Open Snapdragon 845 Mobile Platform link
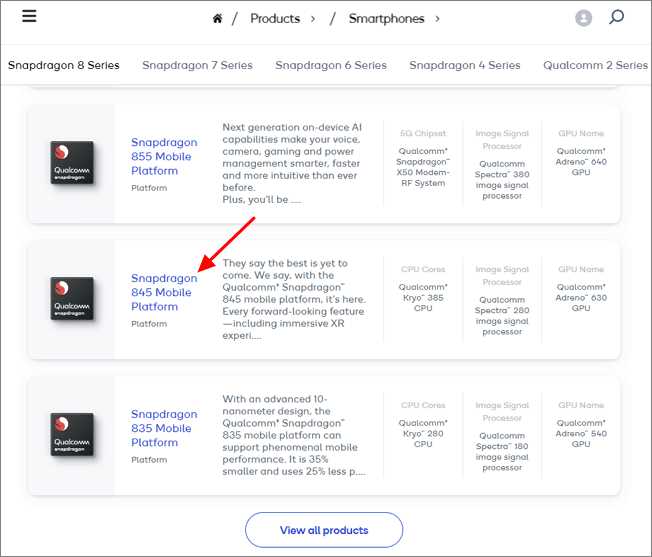 coord(164,292)
